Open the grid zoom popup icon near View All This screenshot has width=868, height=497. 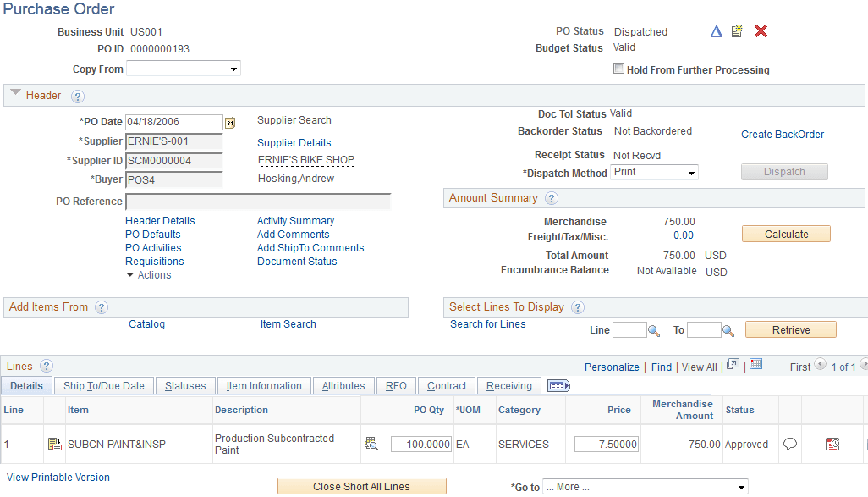[733, 364]
